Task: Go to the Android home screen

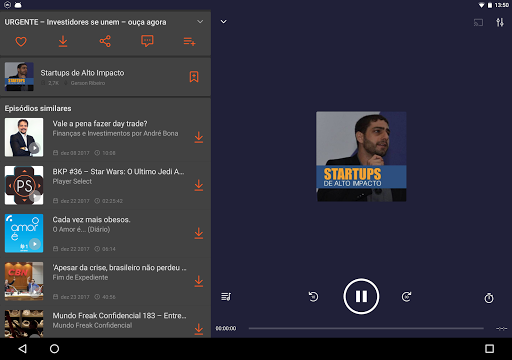Action: pyautogui.click(x=54, y=349)
